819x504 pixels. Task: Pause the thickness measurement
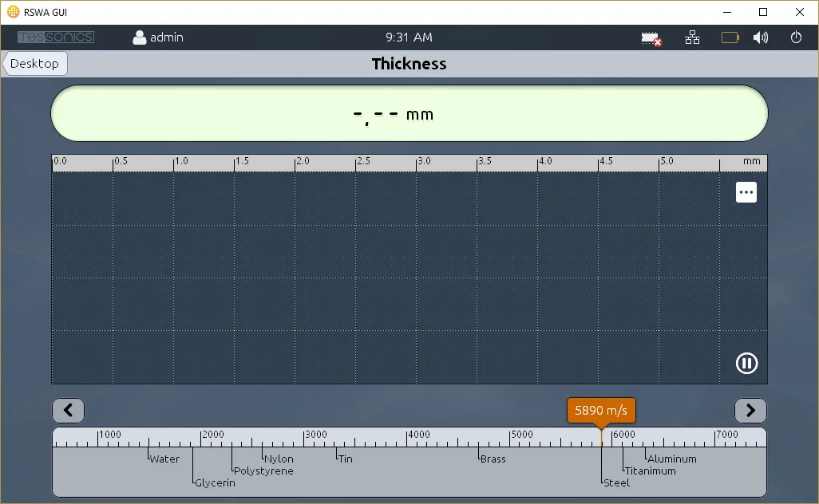point(746,364)
